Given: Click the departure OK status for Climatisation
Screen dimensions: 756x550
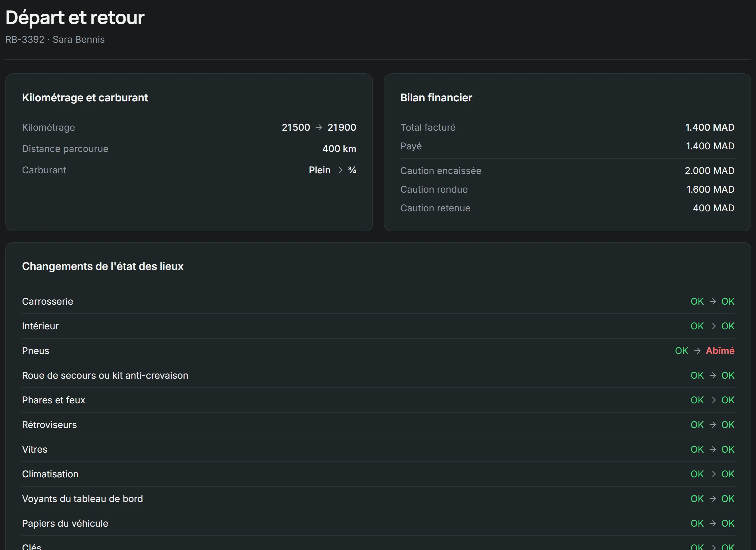Looking at the screenshot, I should click(x=697, y=474).
